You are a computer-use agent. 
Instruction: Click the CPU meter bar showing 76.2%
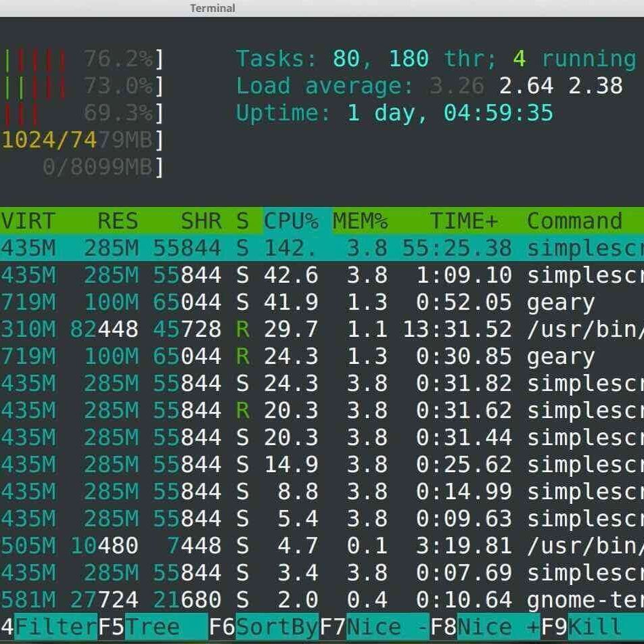click(x=81, y=60)
